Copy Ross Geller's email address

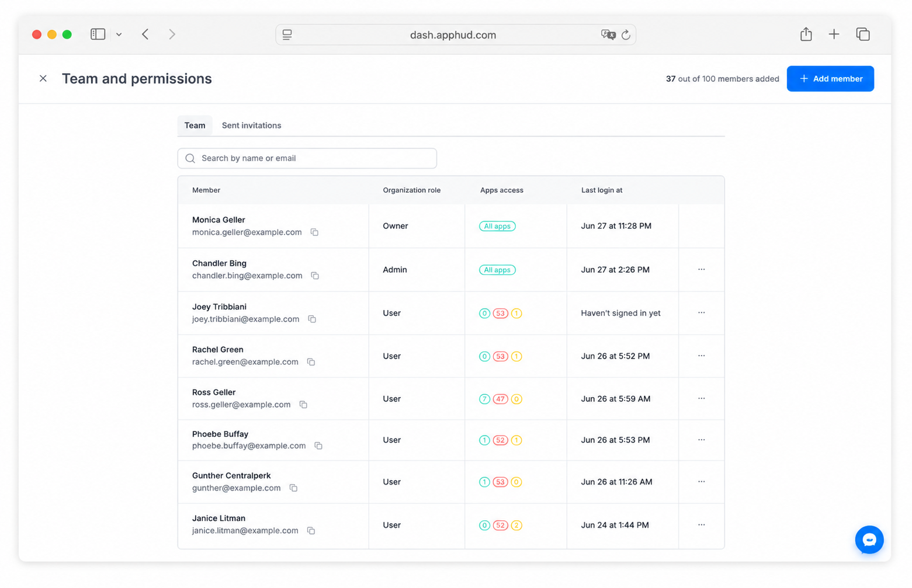(303, 405)
